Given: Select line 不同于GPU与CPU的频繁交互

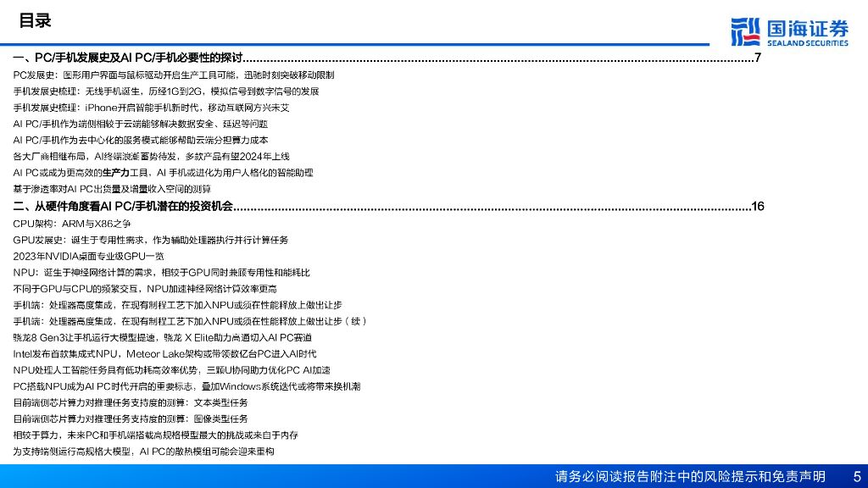Looking at the screenshot, I should (x=145, y=289).
